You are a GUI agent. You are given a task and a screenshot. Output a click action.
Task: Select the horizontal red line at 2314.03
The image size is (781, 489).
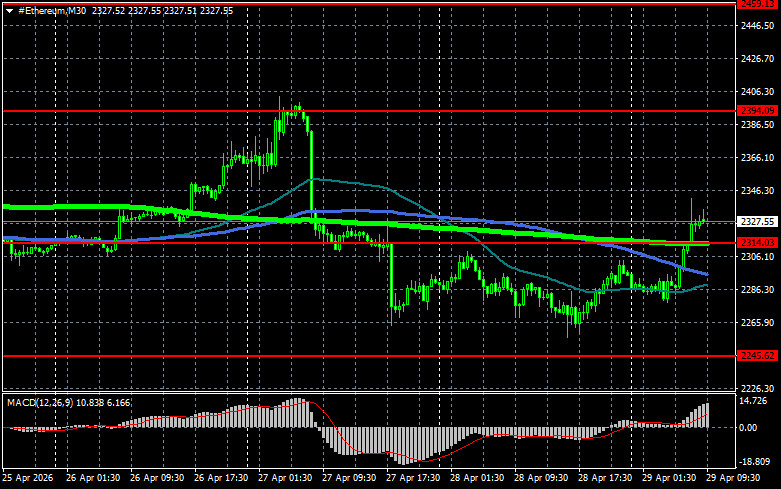(x=369, y=243)
